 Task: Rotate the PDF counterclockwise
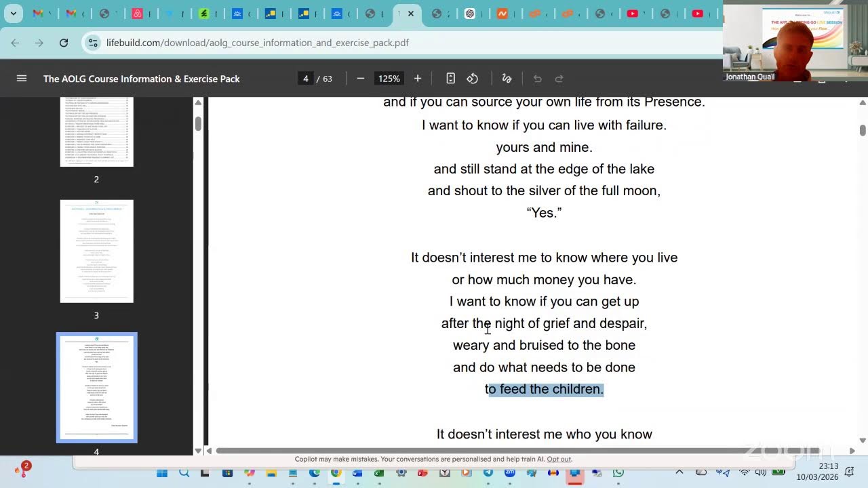473,79
